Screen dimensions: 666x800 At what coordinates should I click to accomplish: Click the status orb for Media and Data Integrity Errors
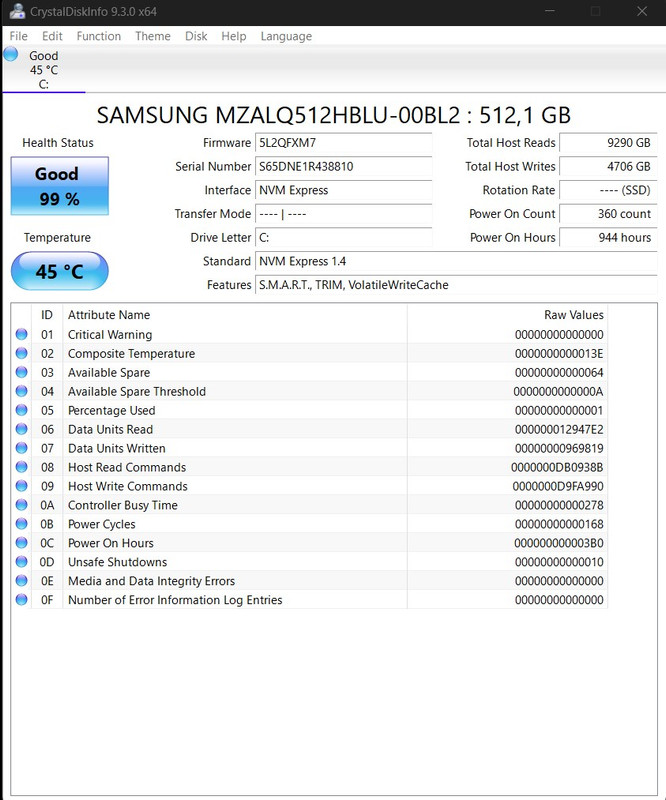[21, 580]
